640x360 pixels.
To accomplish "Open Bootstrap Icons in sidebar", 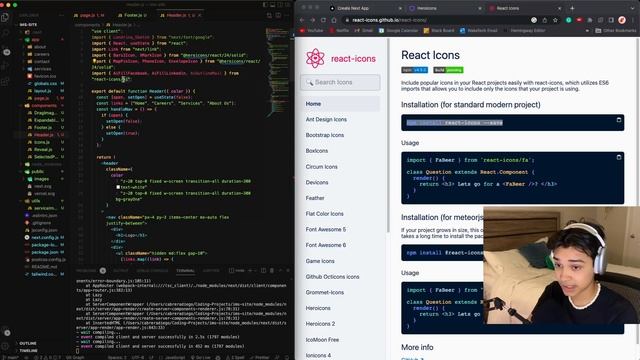I will [324, 135].
